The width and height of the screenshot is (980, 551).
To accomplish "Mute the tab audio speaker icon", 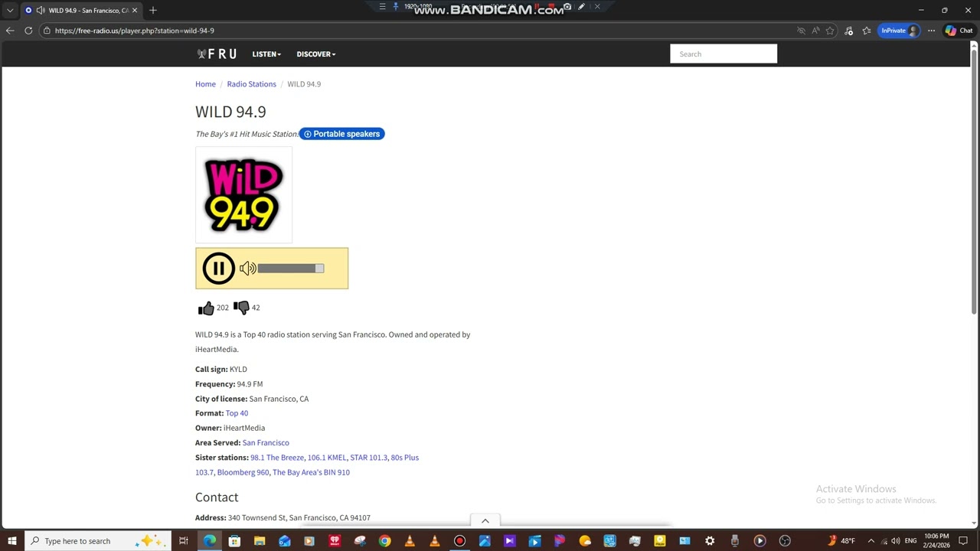I will click(x=41, y=10).
